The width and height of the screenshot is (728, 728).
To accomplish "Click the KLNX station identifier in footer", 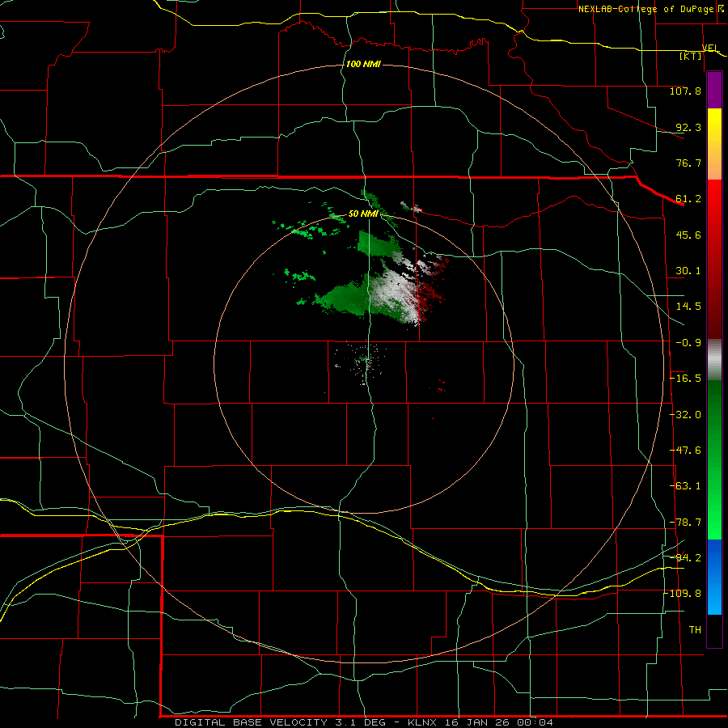I will (x=422, y=722).
